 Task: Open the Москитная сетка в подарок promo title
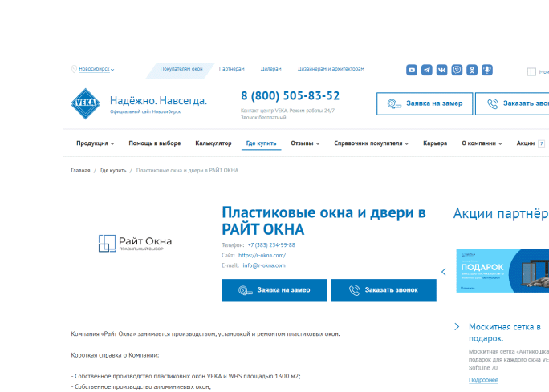pyautogui.click(x=505, y=333)
